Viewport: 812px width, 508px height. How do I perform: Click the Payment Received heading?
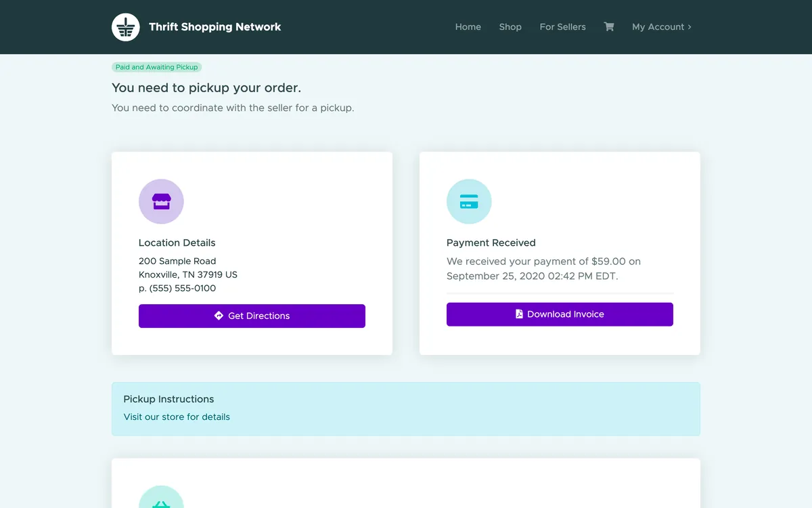[491, 242]
